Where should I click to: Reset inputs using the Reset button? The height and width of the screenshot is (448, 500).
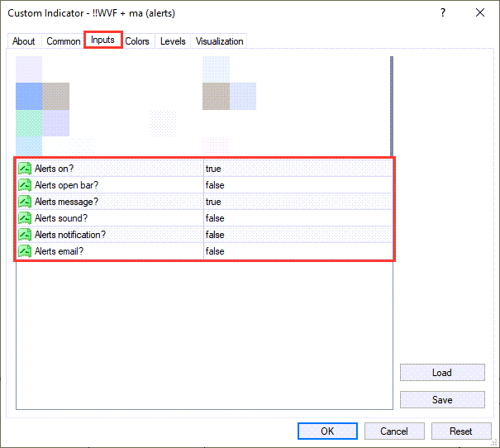click(460, 431)
